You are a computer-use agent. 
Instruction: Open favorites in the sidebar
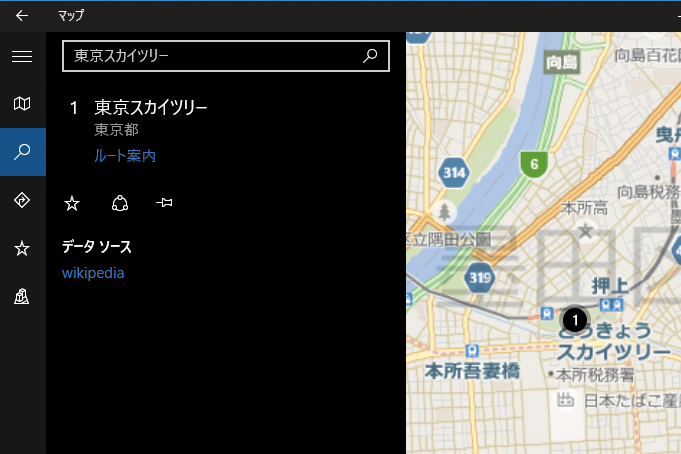[22, 249]
